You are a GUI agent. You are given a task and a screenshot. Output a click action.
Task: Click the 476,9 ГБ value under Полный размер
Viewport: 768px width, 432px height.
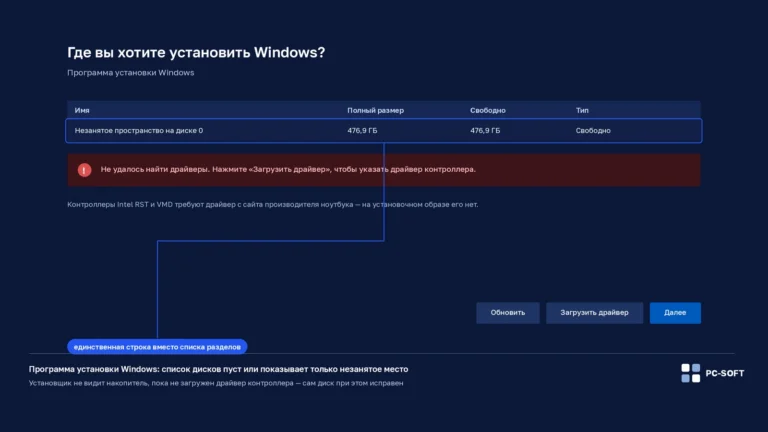click(362, 131)
